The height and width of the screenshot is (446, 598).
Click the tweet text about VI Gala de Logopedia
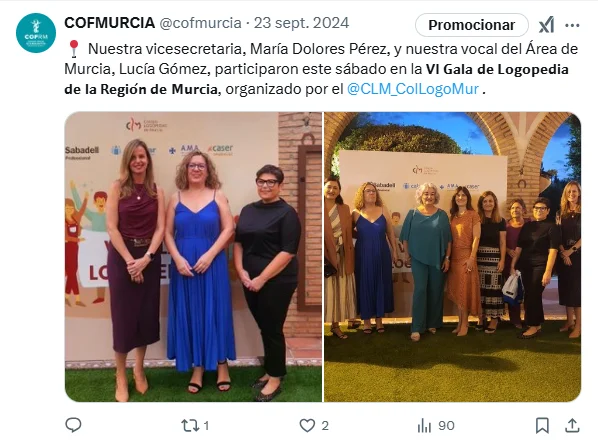[321, 69]
